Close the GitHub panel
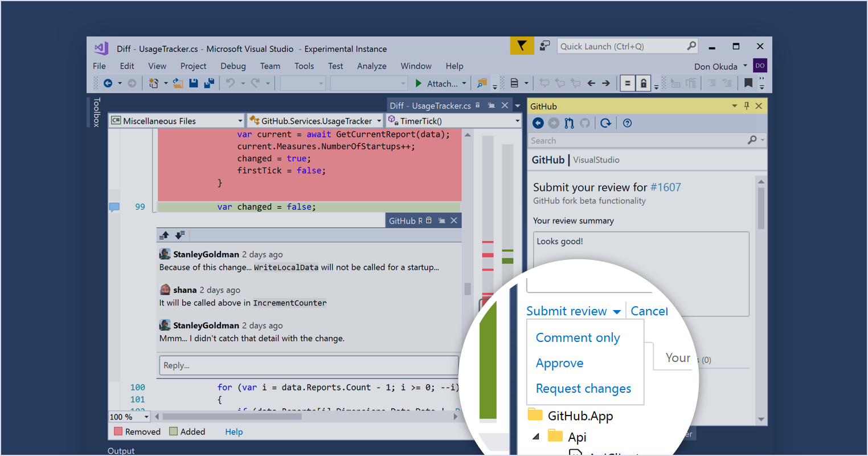Viewport: 868px width, 456px height. pyautogui.click(x=759, y=106)
